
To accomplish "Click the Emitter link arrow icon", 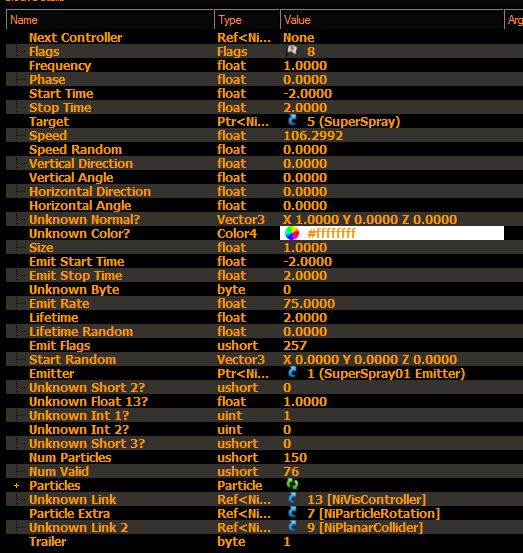I will coord(292,373).
